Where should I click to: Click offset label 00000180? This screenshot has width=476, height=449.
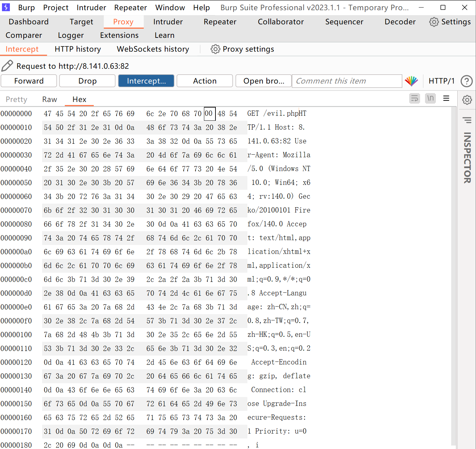tap(16, 445)
